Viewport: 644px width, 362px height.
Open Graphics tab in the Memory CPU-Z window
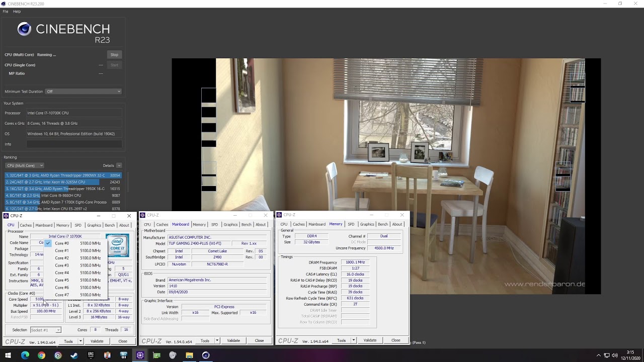(367, 224)
